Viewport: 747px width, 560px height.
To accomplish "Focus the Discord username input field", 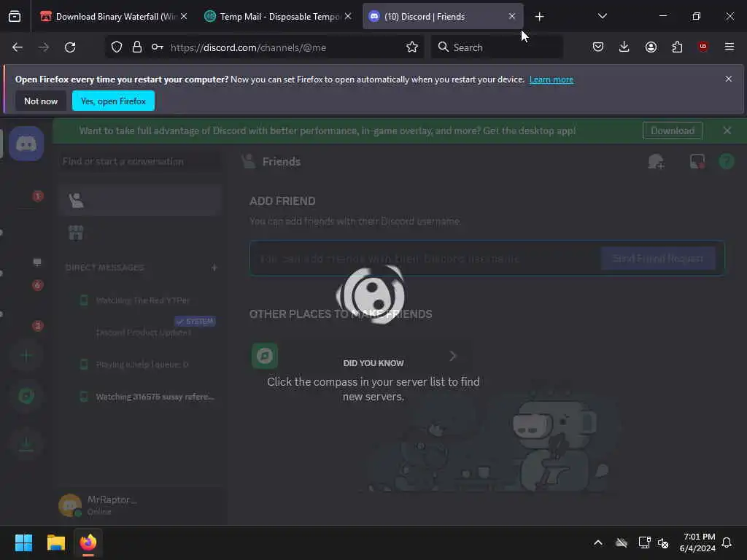I will [x=426, y=258].
